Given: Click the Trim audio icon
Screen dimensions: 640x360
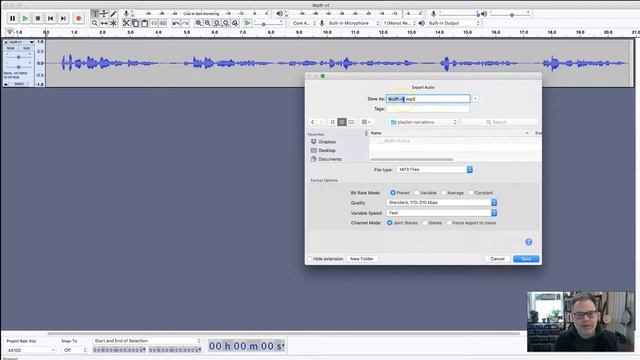Looking at the screenshot, I should (x=154, y=23).
